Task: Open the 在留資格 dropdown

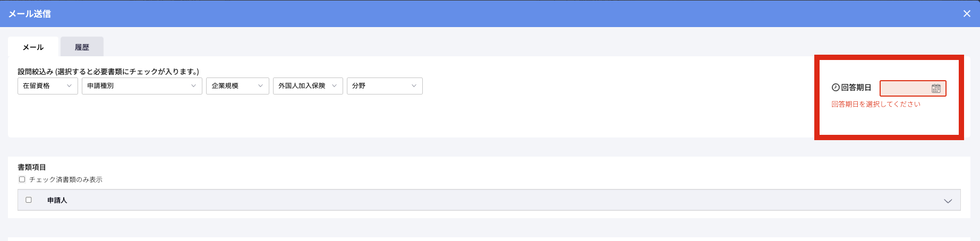Action: point(48,86)
